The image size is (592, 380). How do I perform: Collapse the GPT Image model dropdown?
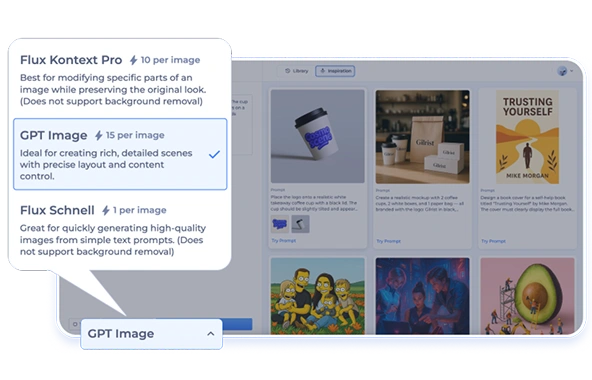[151, 334]
